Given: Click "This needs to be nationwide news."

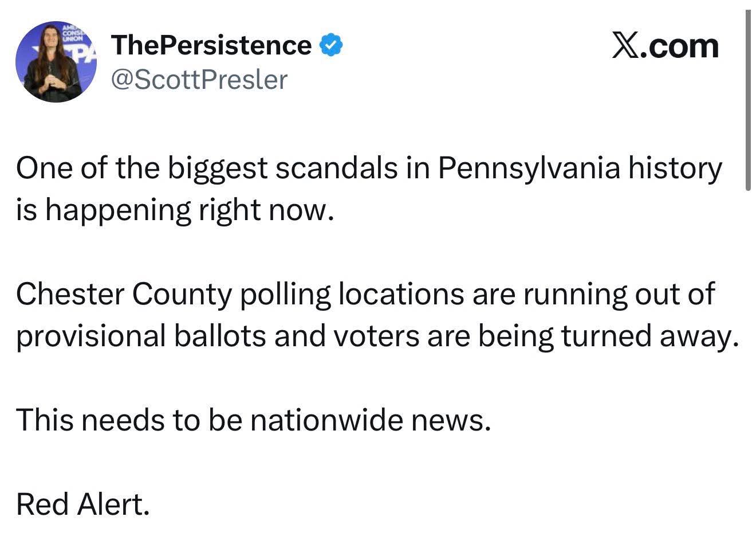Looking at the screenshot, I should pyautogui.click(x=253, y=420).
